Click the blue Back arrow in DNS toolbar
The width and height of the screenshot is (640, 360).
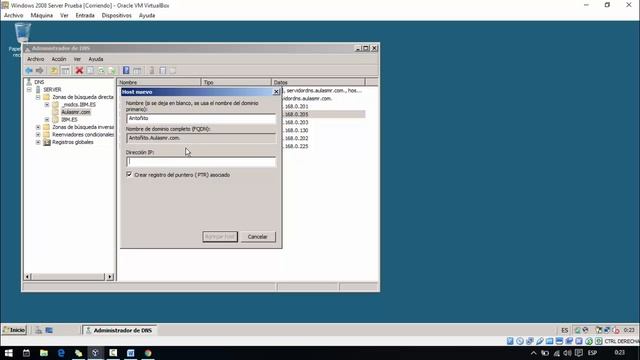click(x=29, y=71)
